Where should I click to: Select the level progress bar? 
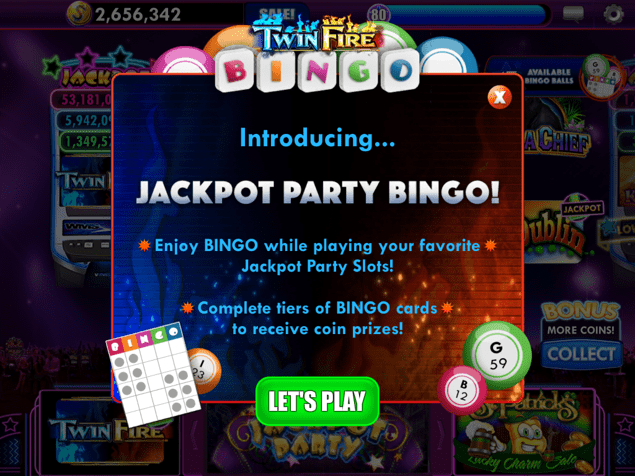pyautogui.click(x=467, y=15)
